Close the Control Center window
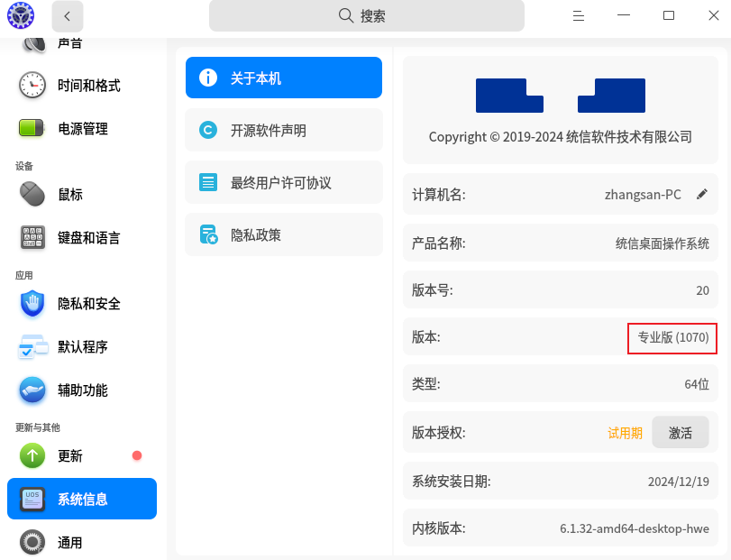Image resolution: width=731 pixels, height=560 pixels. tap(713, 16)
